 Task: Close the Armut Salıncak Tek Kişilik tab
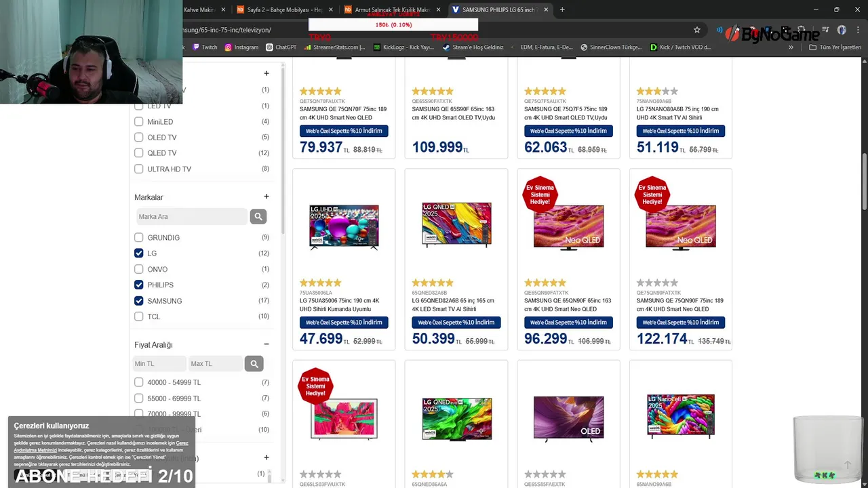coord(438,9)
